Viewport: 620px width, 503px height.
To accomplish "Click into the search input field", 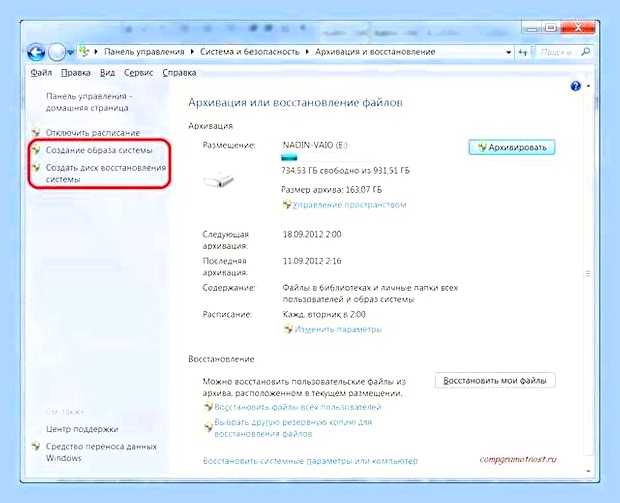I will click(x=558, y=52).
